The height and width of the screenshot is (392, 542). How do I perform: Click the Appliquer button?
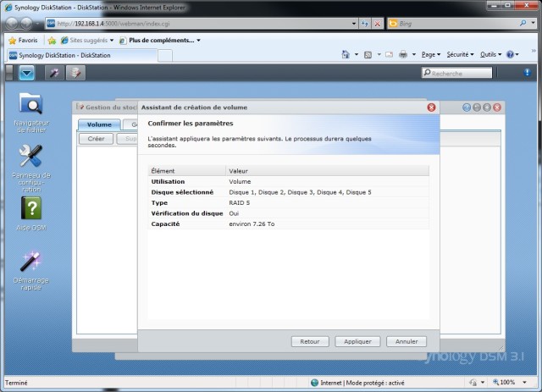(x=357, y=341)
